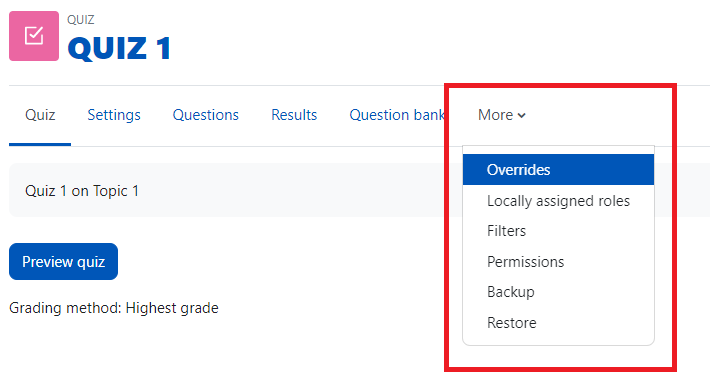Image resolution: width=710 pixels, height=390 pixels.
Task: Open the Permissions menu entry
Action: 558,262
